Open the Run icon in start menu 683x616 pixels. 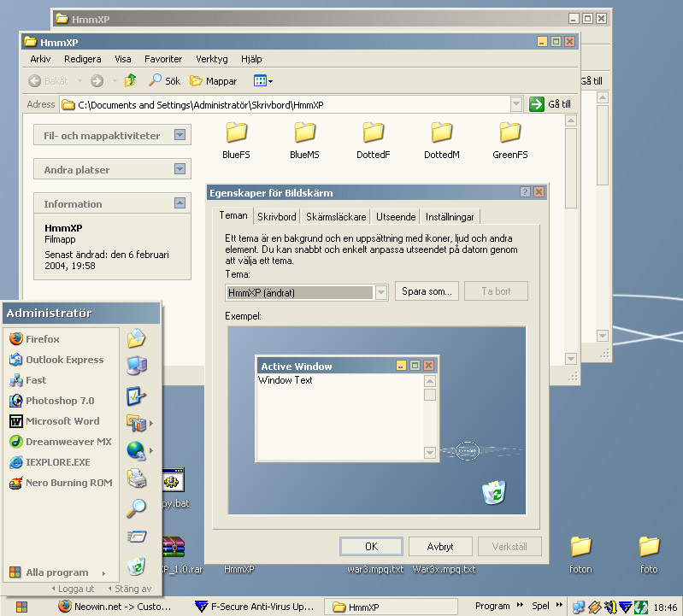pyautogui.click(x=137, y=537)
